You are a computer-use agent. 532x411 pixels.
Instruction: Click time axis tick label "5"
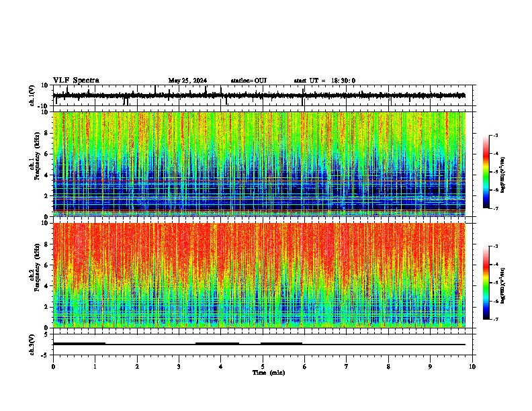(x=263, y=367)
